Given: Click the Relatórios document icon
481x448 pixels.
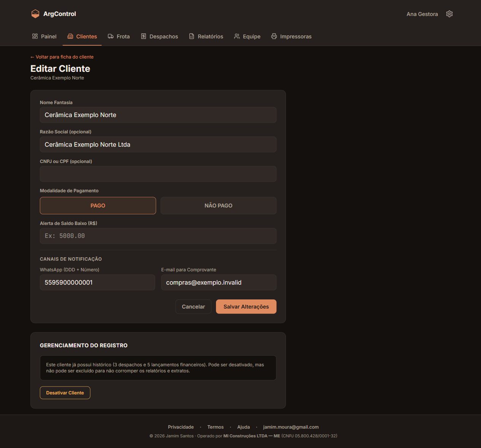Looking at the screenshot, I should tap(192, 36).
